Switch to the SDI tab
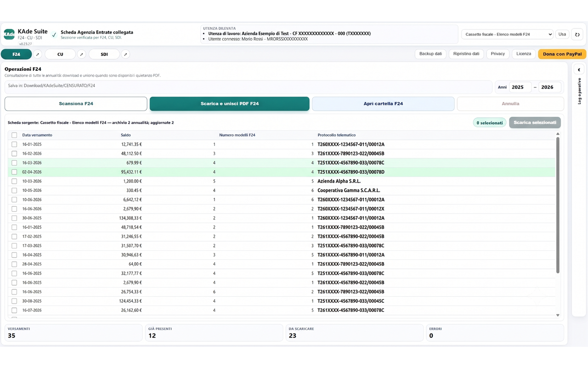588x368 pixels. 104,54
